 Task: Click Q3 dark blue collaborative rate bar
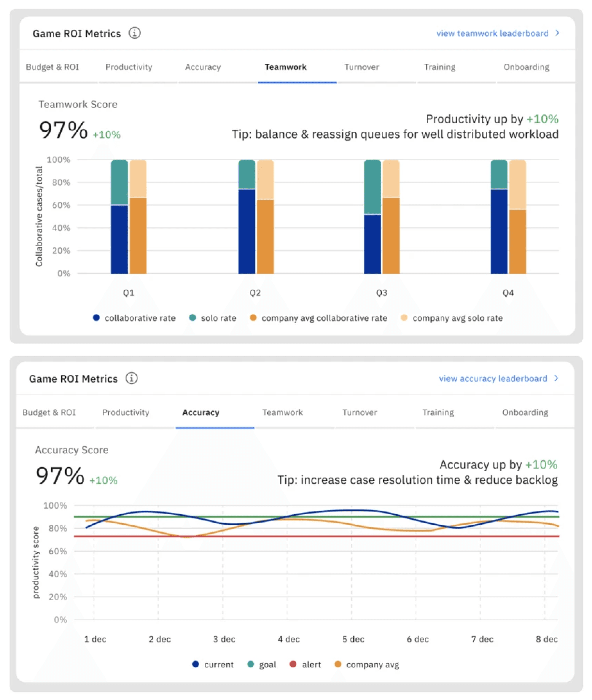pos(373,244)
